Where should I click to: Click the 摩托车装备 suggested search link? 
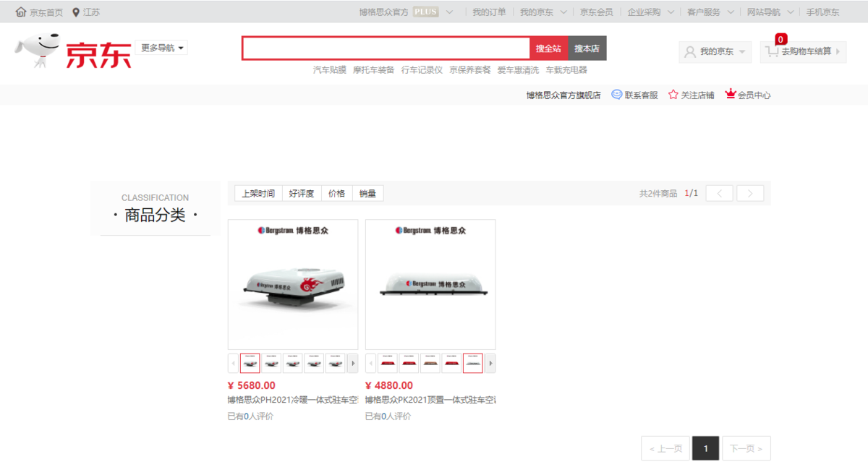pyautogui.click(x=374, y=70)
